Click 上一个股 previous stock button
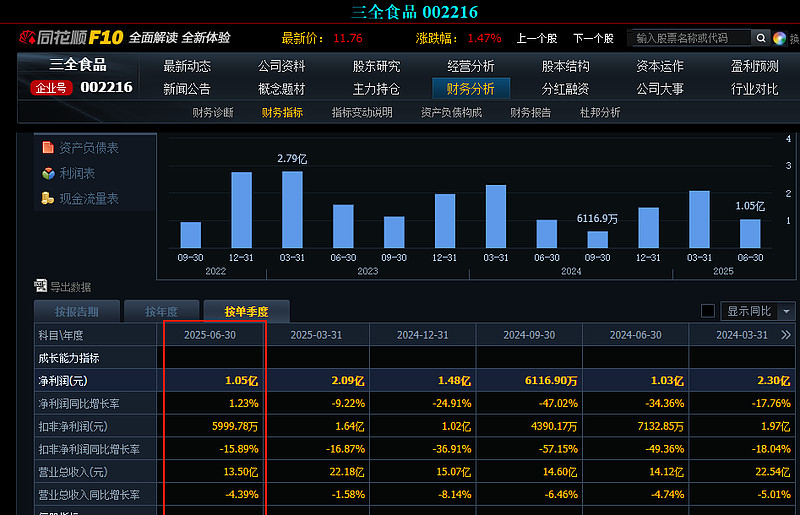Viewport: 800px width, 515px height. click(537, 38)
